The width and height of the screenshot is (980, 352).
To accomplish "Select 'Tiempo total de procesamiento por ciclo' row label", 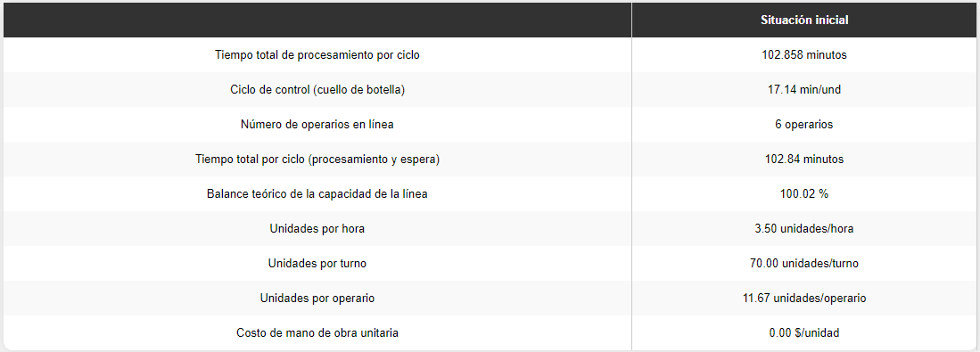I will tap(317, 55).
